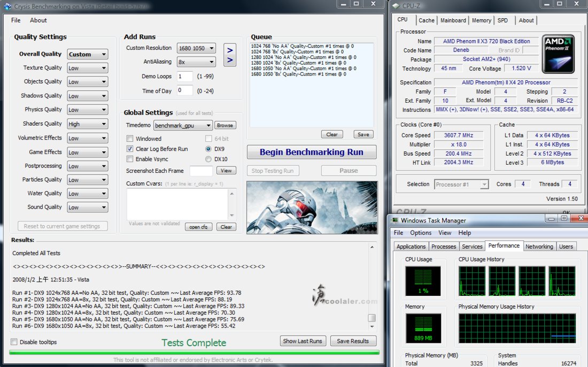Viewport: 588px width, 367px height.
Task: Open the Shaders Quality dropdown
Action: click(88, 124)
